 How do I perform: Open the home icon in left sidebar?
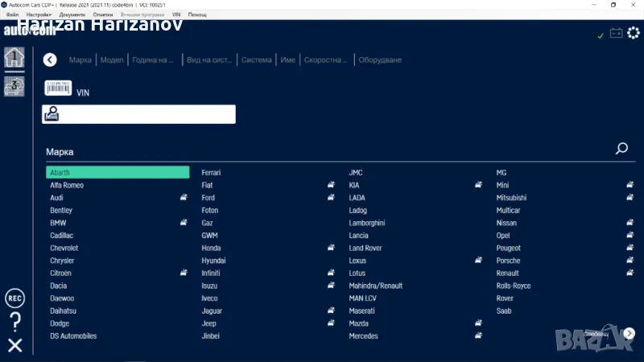(14, 58)
